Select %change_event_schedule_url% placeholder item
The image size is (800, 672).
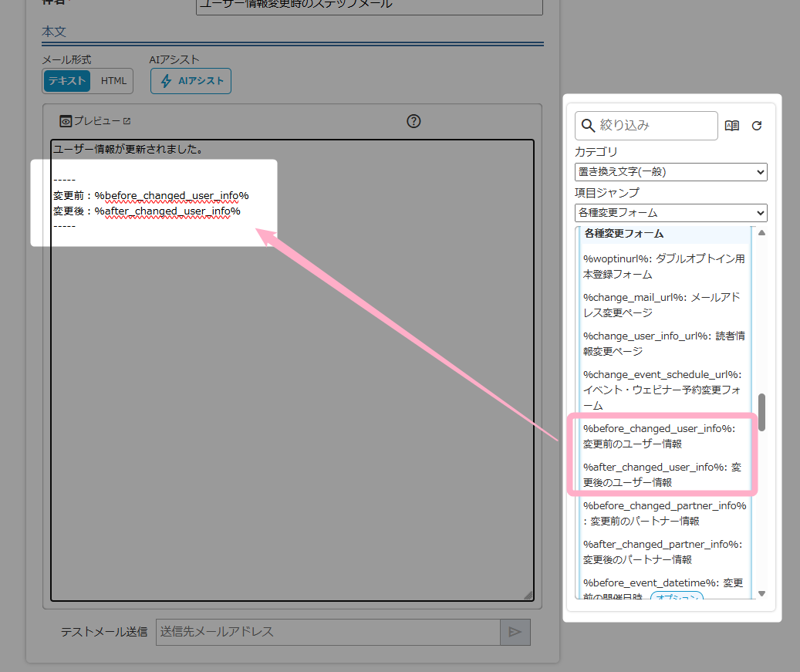tap(663, 390)
